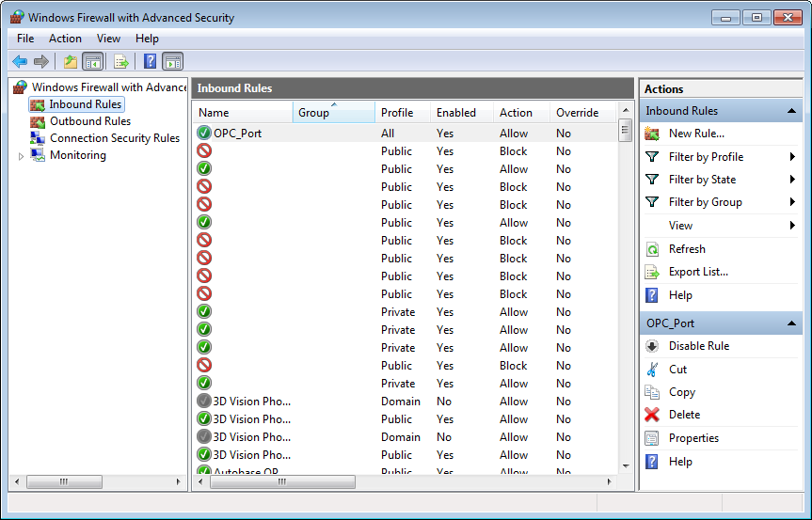Open the Help menu in menu bar
Image resolution: width=812 pixels, height=520 pixels.
click(x=147, y=39)
